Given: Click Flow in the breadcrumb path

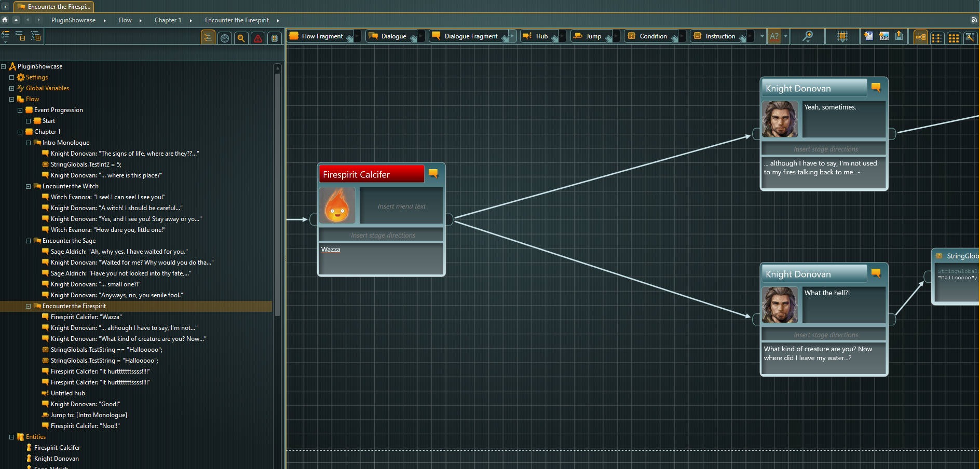Looking at the screenshot, I should coord(125,20).
